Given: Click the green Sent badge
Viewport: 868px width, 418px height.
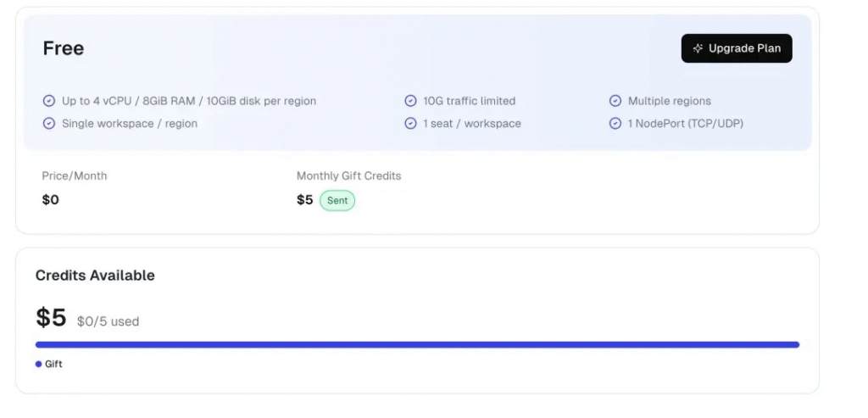Looking at the screenshot, I should pyautogui.click(x=337, y=201).
